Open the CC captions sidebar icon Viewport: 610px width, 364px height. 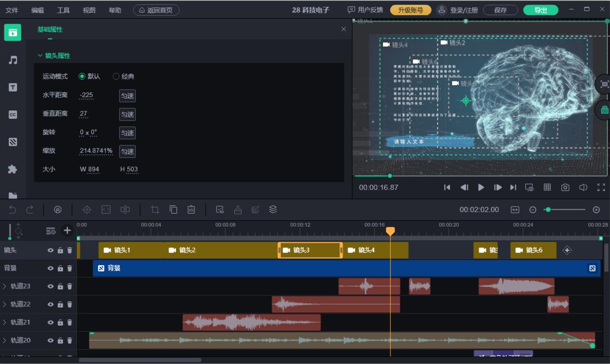[13, 115]
